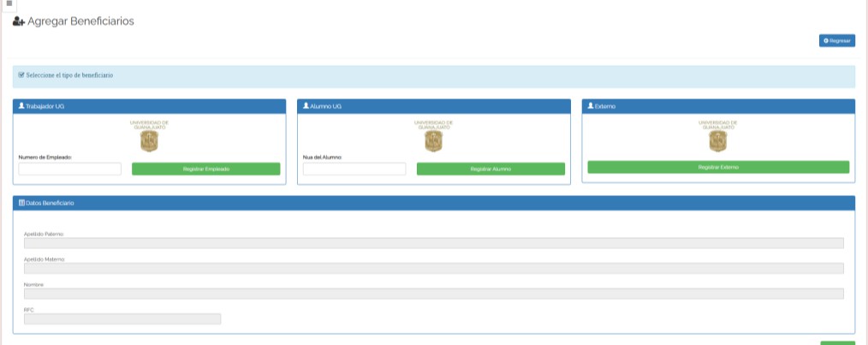Click the university crest in Alumno UG panel
Screen dimensions: 868x345
(433, 141)
